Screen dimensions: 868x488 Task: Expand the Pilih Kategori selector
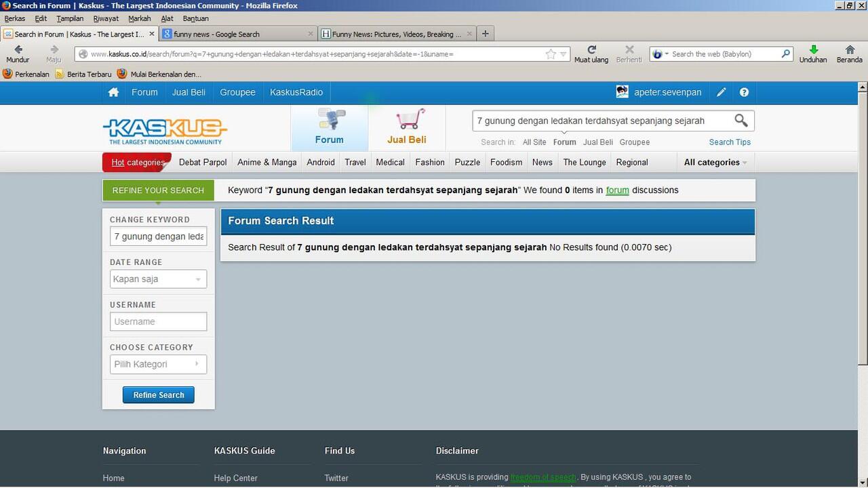[158, 364]
